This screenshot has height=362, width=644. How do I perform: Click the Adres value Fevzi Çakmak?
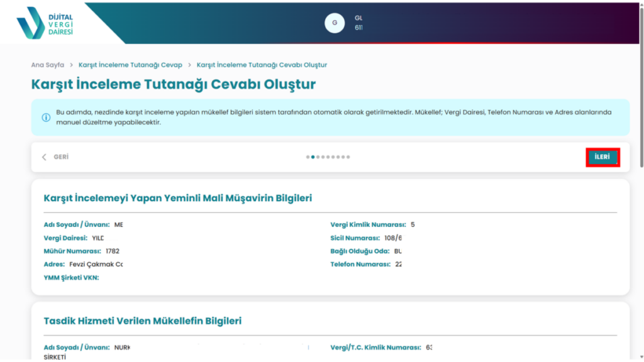point(96,265)
